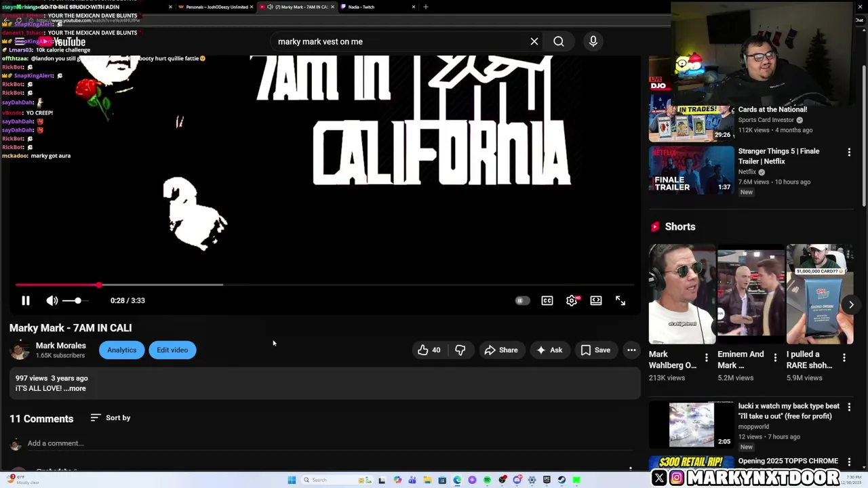
Task: Open the Share dialog
Action: click(x=501, y=350)
